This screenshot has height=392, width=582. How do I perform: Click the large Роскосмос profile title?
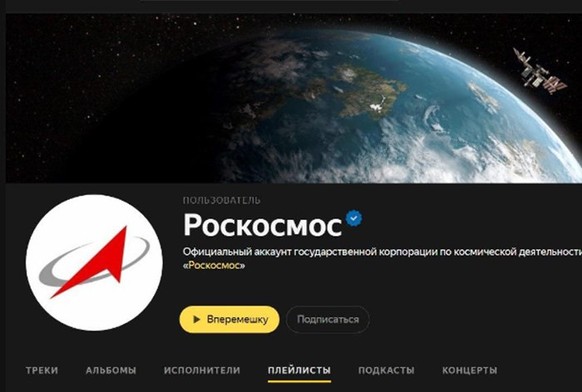263,225
